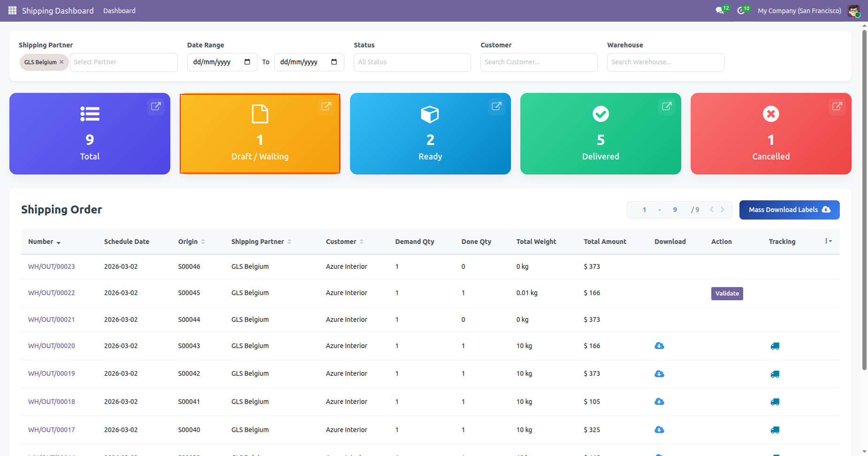Open the All Status dropdown
The image size is (868, 456).
pos(412,62)
